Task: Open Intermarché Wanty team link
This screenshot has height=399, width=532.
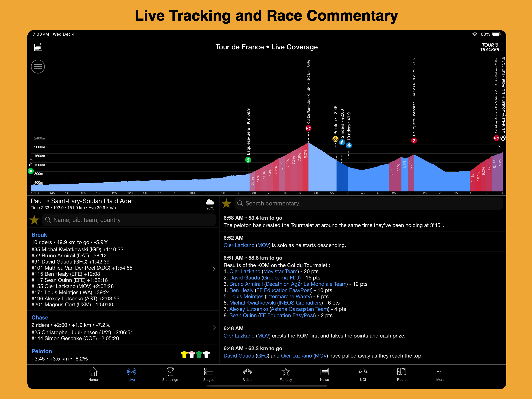Action: pyautogui.click(x=288, y=297)
